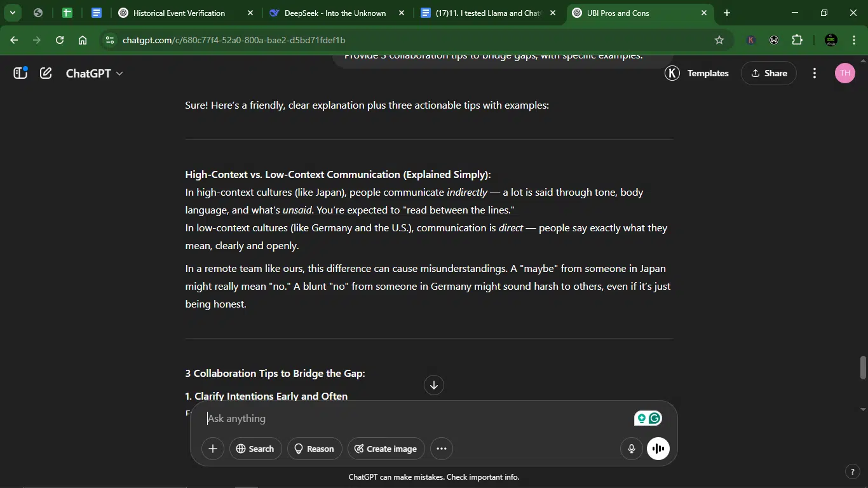Click '1. Clarify Intentions Early and Often' text

pos(266,396)
